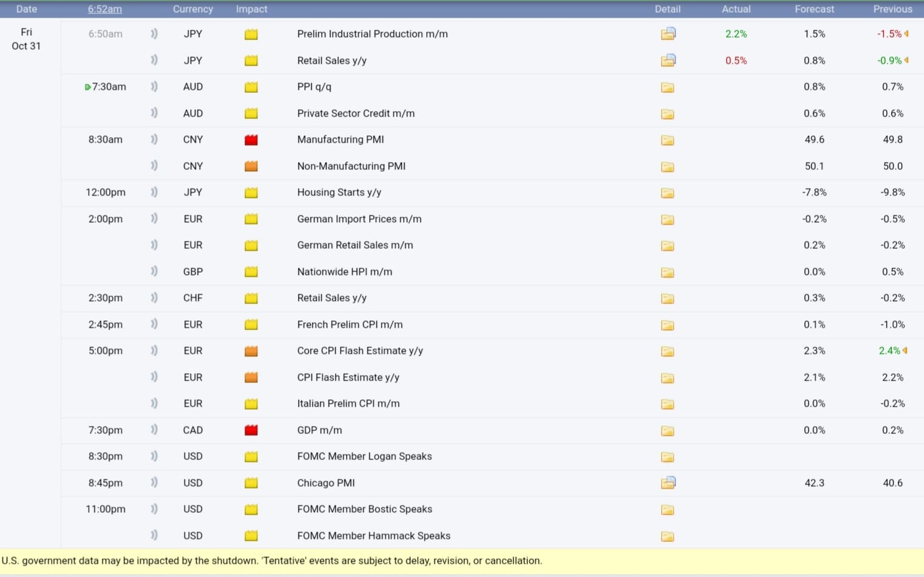Click orange impact icon for Non-Manufacturing PMI
The width and height of the screenshot is (924, 577).
click(251, 166)
